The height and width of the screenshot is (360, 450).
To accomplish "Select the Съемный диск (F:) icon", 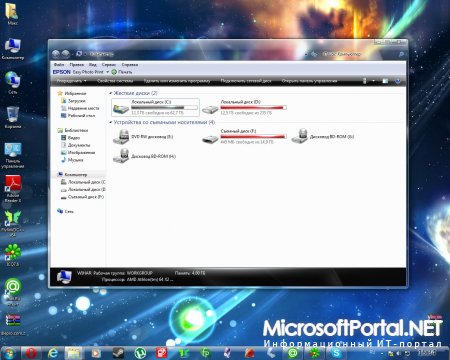I will (210, 138).
